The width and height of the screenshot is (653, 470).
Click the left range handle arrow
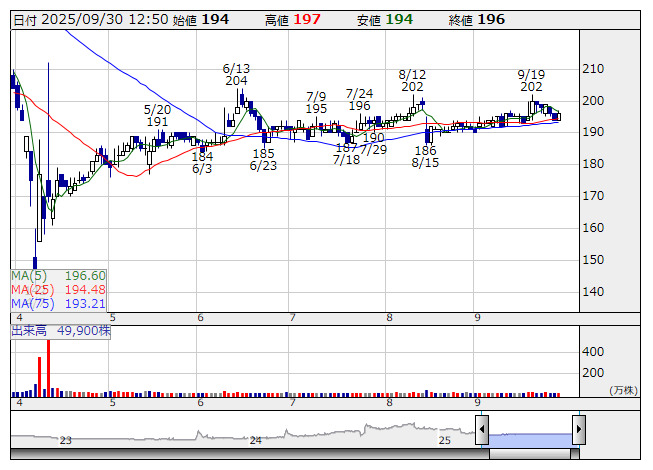click(482, 429)
